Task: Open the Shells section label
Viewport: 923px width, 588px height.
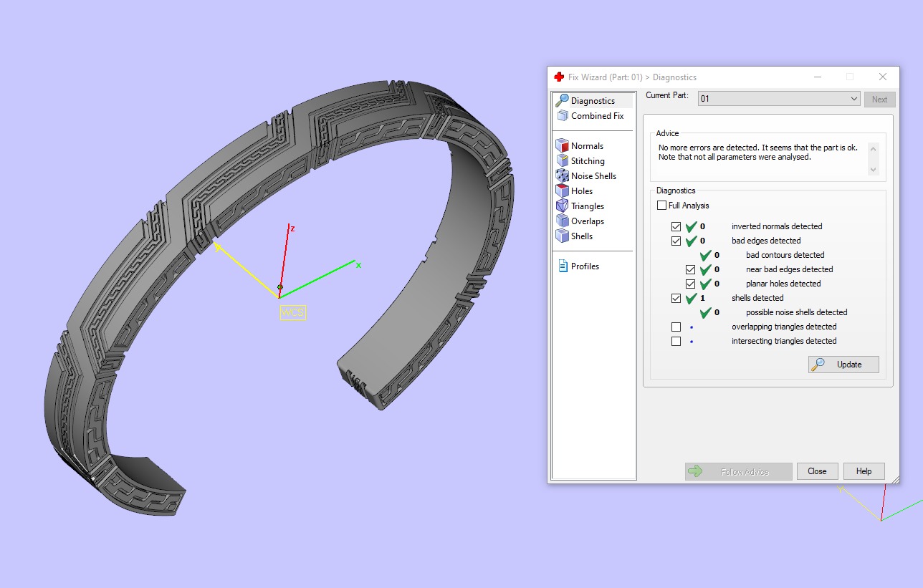Action: [x=582, y=236]
